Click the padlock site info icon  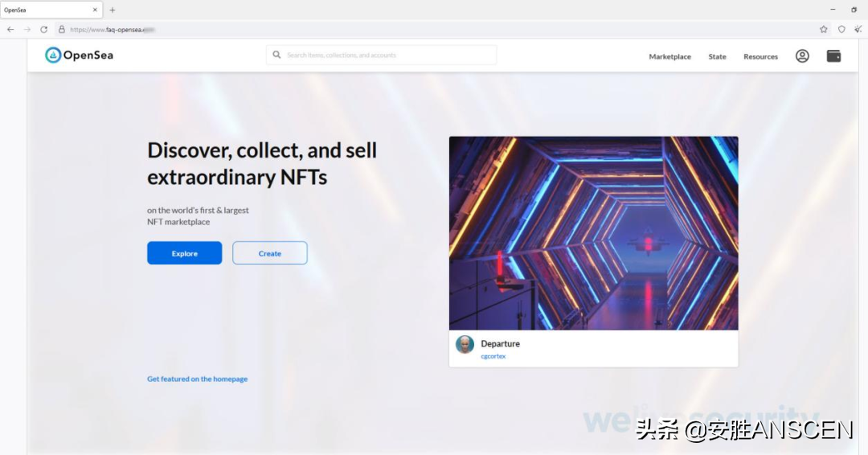pyautogui.click(x=62, y=29)
